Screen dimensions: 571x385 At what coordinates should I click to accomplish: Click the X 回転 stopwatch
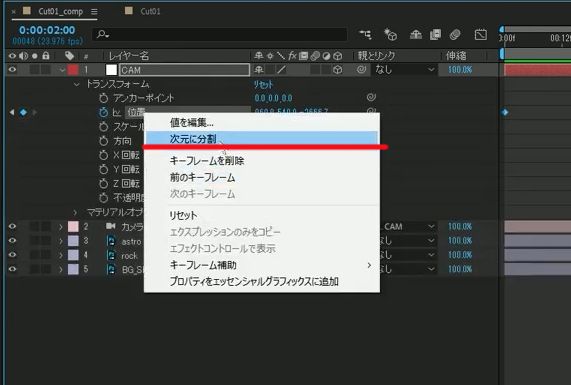pyautogui.click(x=104, y=155)
